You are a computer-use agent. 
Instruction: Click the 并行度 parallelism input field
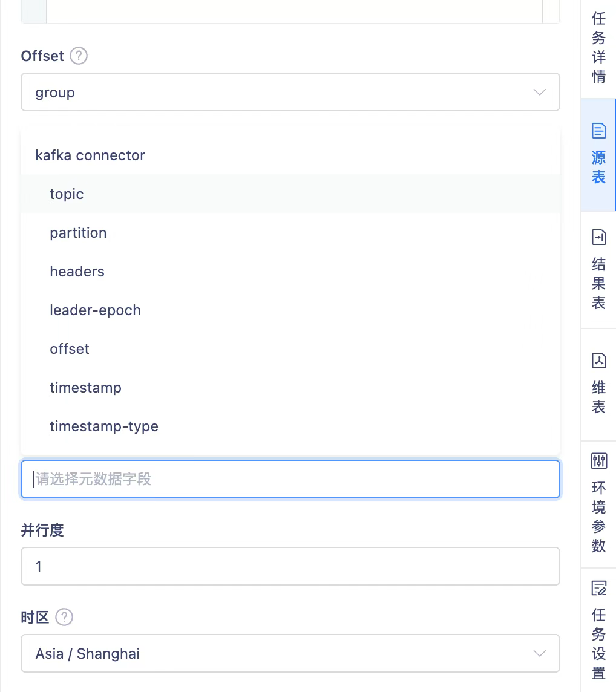point(290,566)
